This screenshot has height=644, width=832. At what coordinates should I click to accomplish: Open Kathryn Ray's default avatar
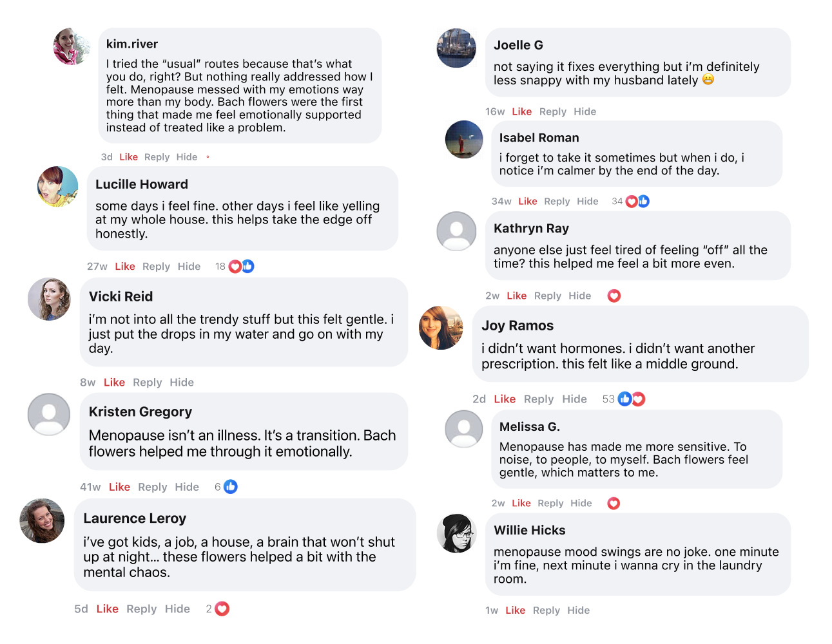pos(456,231)
